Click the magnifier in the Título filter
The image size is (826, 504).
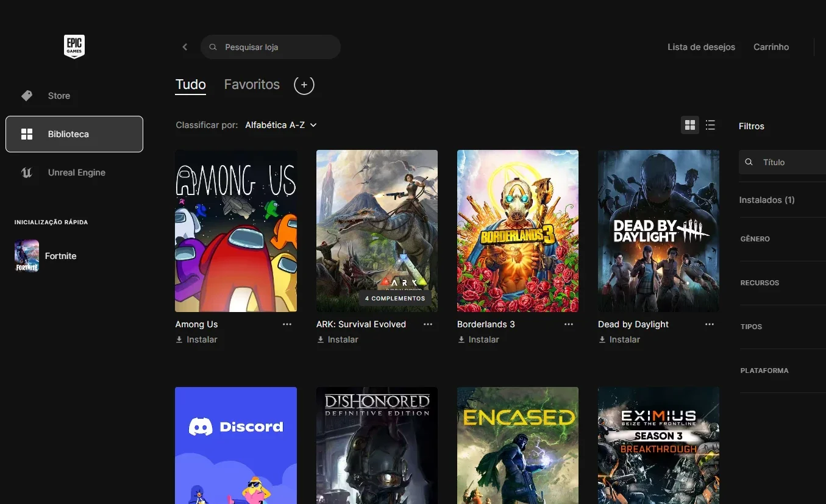click(x=749, y=162)
